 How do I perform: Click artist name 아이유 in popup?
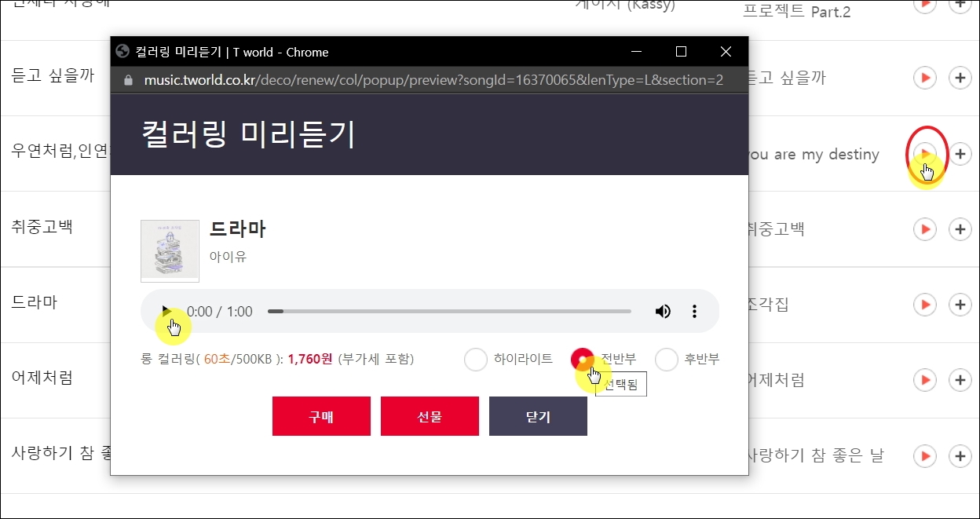coord(228,256)
